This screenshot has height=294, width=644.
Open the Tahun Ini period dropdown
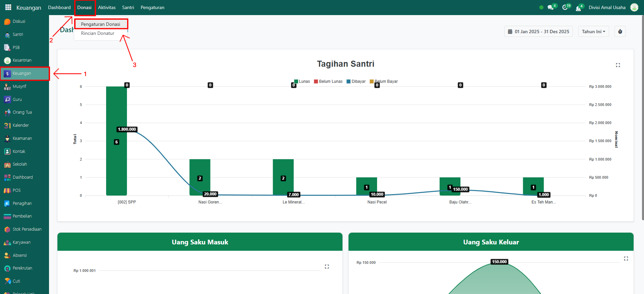click(x=593, y=32)
